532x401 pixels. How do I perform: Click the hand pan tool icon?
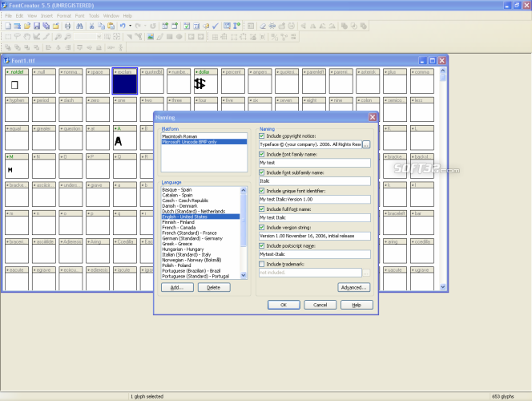26,37
